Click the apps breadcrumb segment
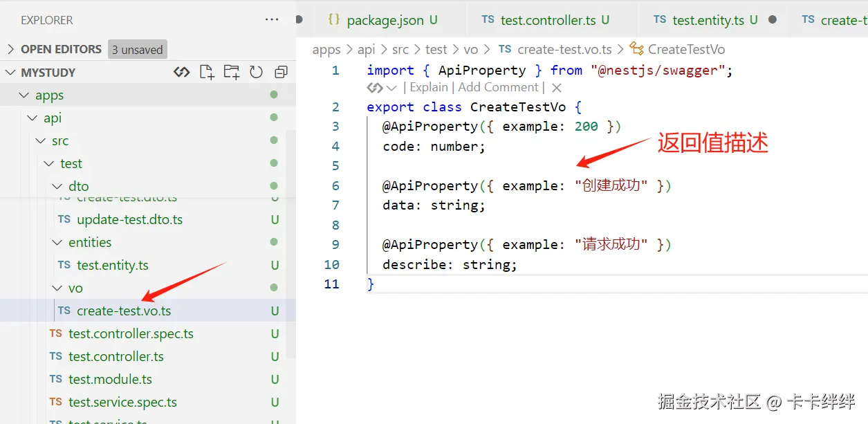 (326, 49)
